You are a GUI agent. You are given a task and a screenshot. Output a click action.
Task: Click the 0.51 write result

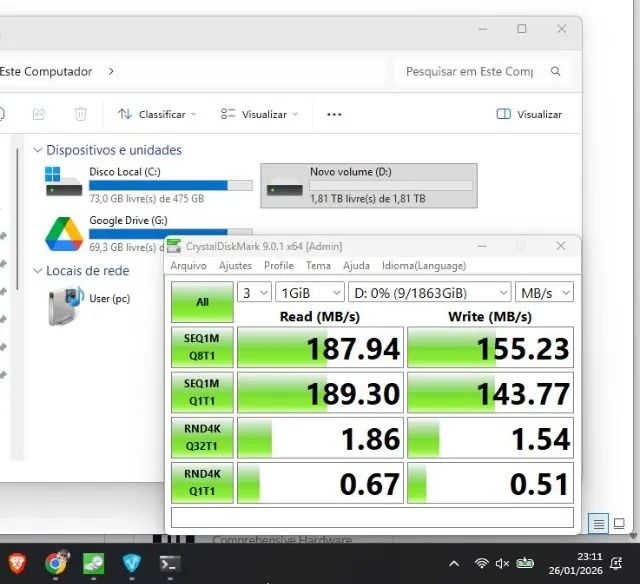490,483
